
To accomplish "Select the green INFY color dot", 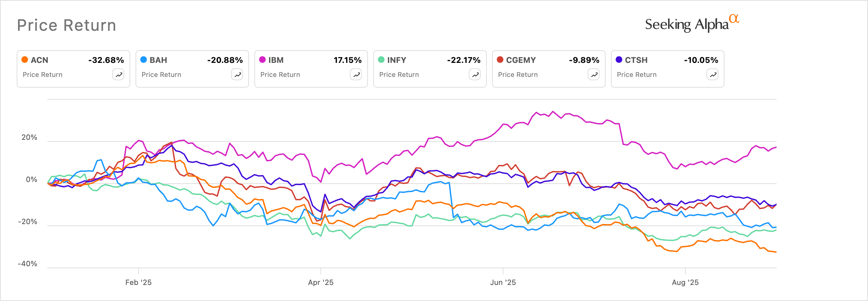I will (x=381, y=60).
